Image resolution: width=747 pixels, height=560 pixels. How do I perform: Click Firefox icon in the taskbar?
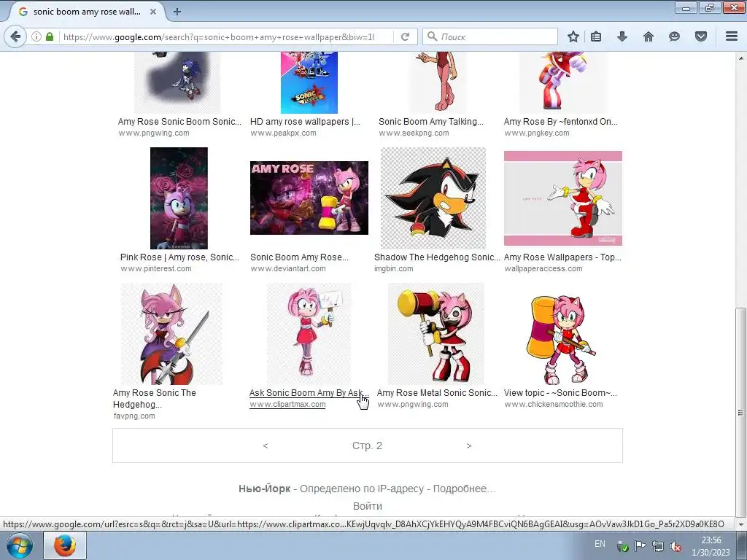point(65,545)
